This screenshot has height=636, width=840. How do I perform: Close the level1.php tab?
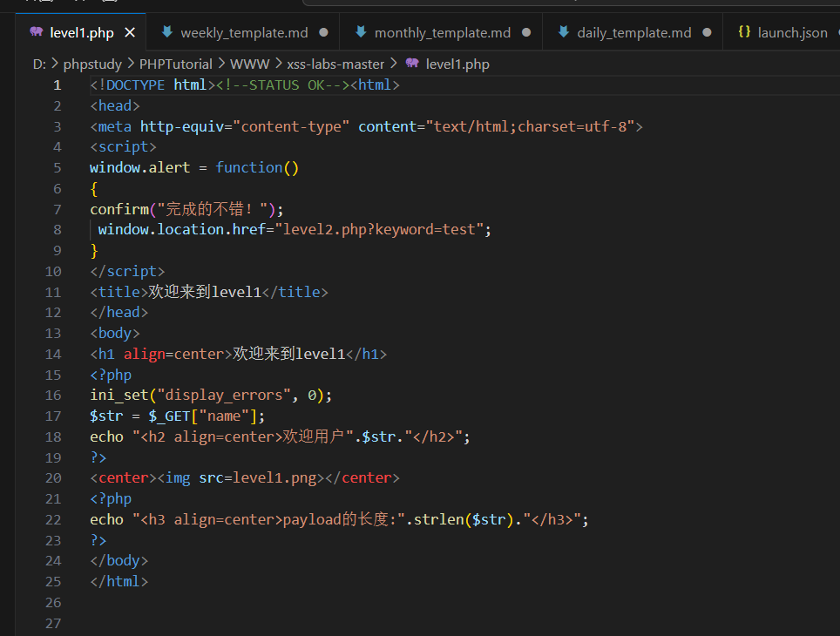pyautogui.click(x=130, y=33)
